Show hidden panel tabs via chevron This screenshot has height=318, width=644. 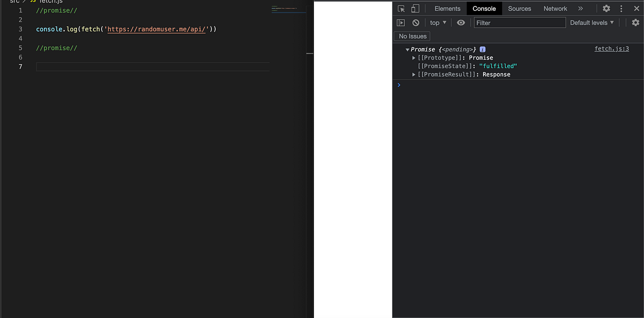(x=580, y=9)
